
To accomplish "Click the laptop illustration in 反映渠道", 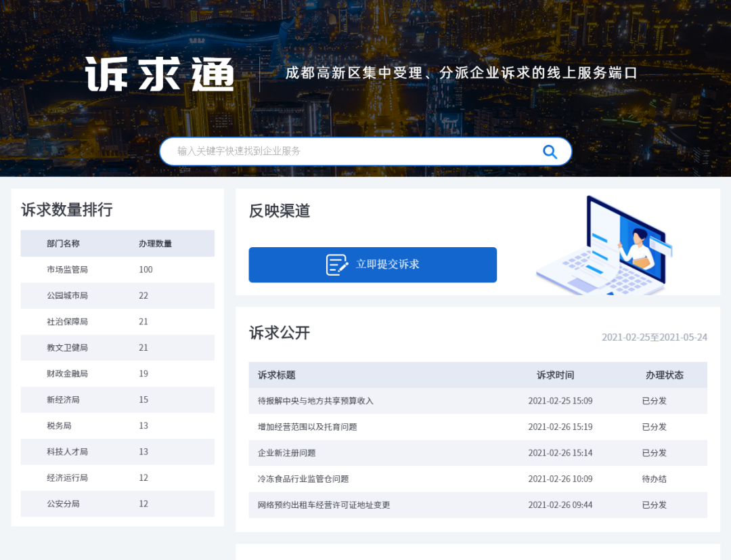I will click(x=604, y=246).
